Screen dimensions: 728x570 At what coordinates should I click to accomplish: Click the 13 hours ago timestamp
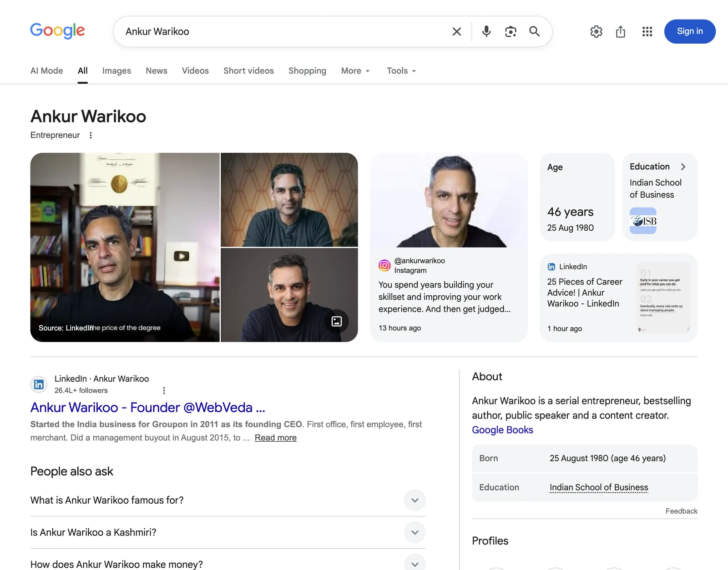click(x=399, y=328)
